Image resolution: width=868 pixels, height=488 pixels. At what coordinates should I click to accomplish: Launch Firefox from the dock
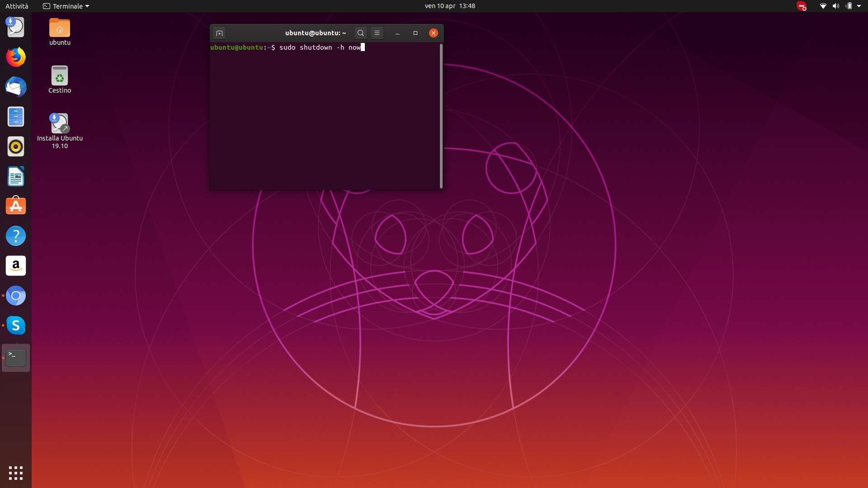click(16, 57)
